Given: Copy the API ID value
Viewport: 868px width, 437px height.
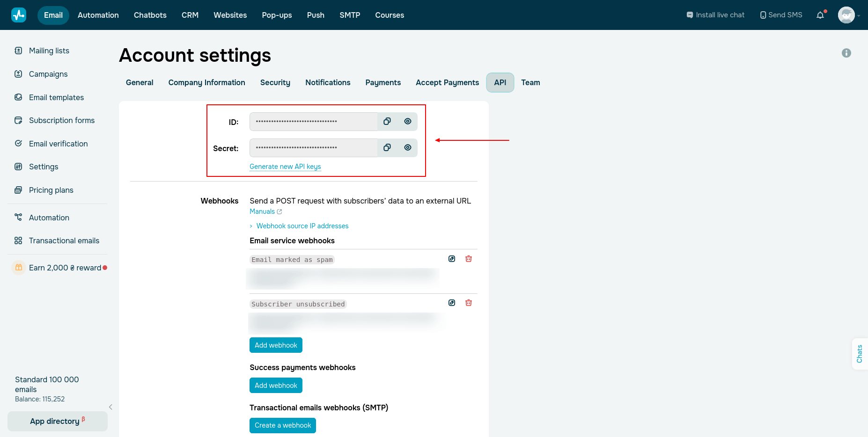Looking at the screenshot, I should pos(387,122).
